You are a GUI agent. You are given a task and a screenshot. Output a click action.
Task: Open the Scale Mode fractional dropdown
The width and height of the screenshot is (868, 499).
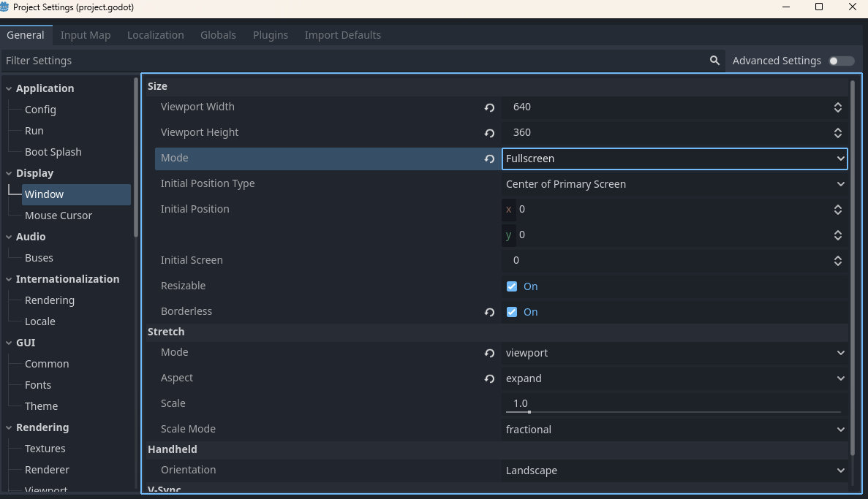point(675,430)
